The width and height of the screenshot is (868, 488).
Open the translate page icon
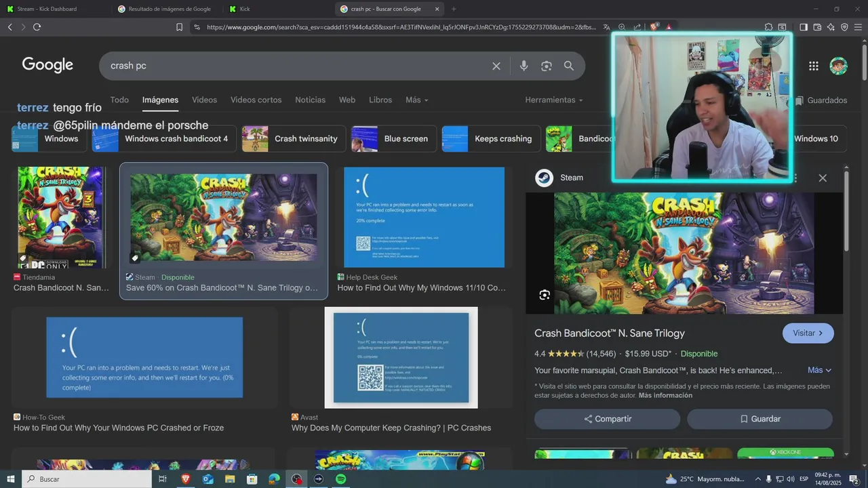606,27
